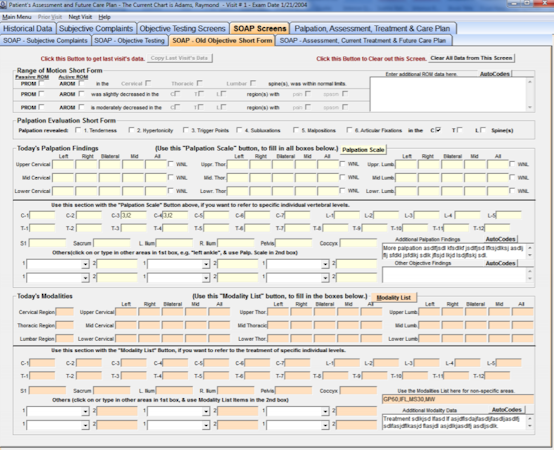The image size is (554, 450).
Task: Select SOAP - Objective Testing subtab
Action: 129,41
